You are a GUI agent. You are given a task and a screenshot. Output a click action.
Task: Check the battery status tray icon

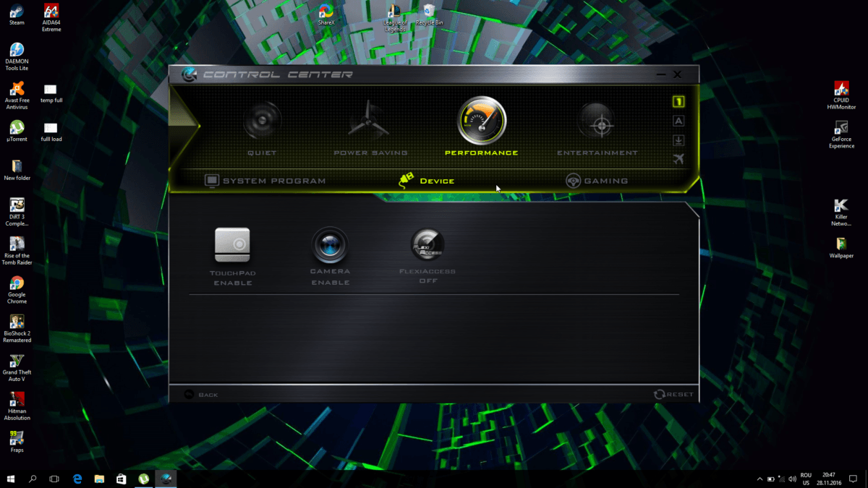(771, 479)
